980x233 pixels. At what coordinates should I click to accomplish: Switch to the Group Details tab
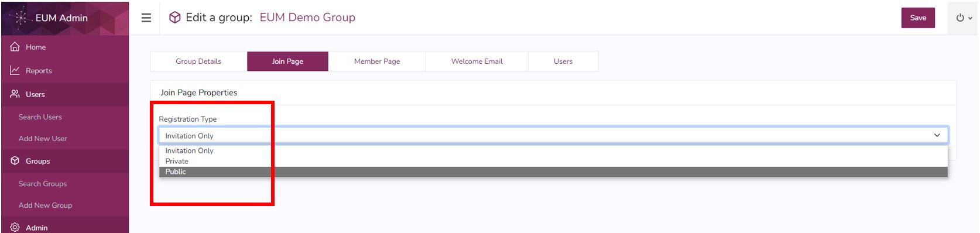tap(198, 61)
